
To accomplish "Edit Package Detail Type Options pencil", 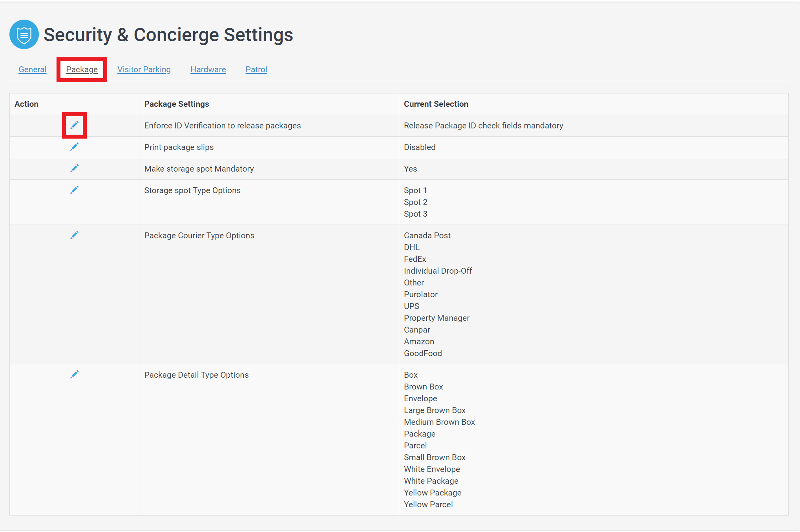I will (74, 375).
